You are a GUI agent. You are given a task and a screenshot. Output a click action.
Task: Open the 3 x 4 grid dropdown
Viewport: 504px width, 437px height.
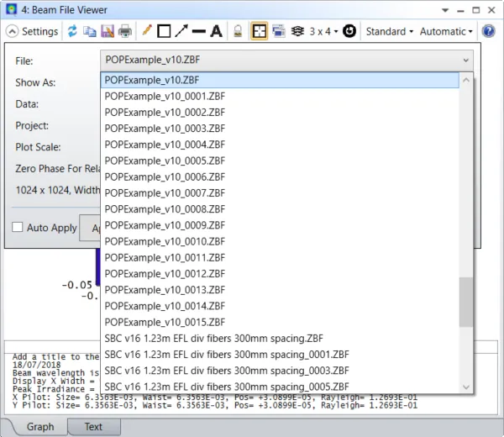tap(323, 31)
